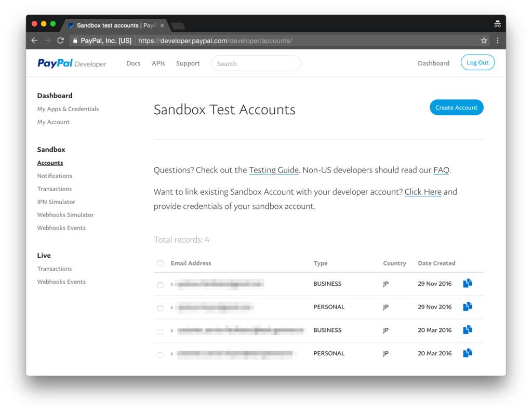
Task: Tick the checkbox for the 29 Nov PERSONAL row
Action: coord(160,308)
